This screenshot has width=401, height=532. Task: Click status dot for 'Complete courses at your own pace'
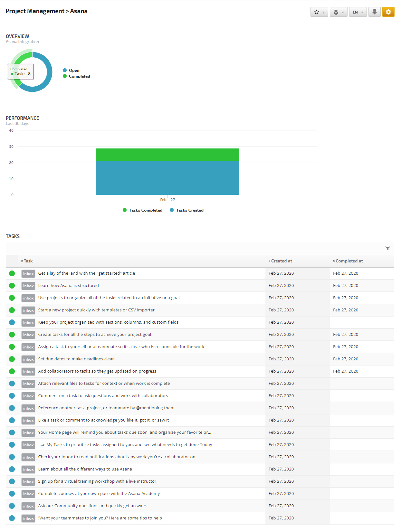coord(12,494)
